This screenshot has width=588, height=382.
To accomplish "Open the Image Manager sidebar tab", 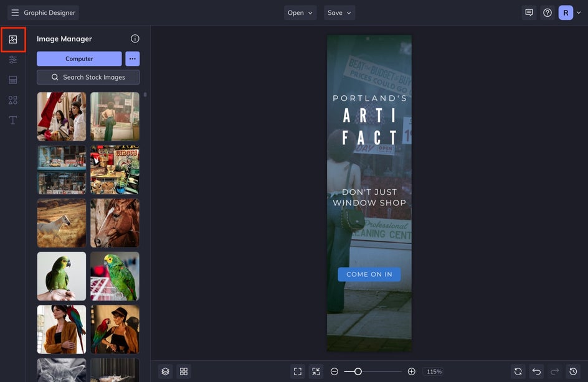I will click(x=12, y=39).
